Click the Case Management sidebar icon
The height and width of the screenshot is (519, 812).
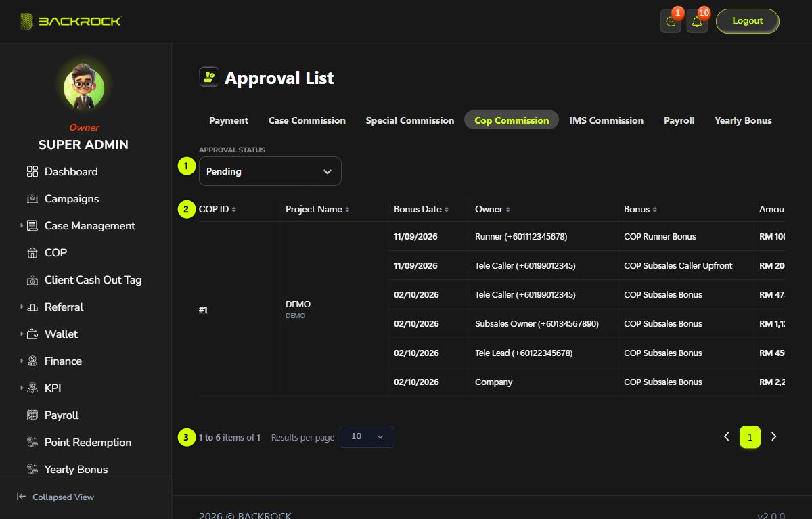pyautogui.click(x=32, y=226)
